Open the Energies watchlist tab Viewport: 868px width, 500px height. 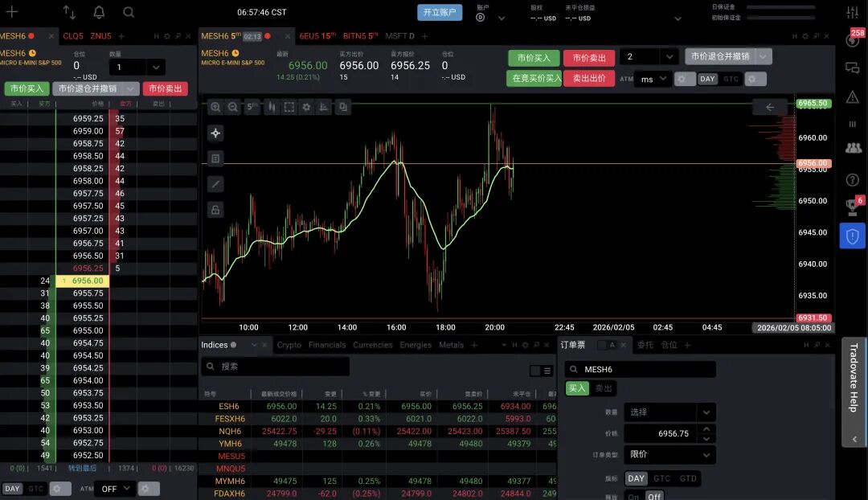pyautogui.click(x=416, y=345)
